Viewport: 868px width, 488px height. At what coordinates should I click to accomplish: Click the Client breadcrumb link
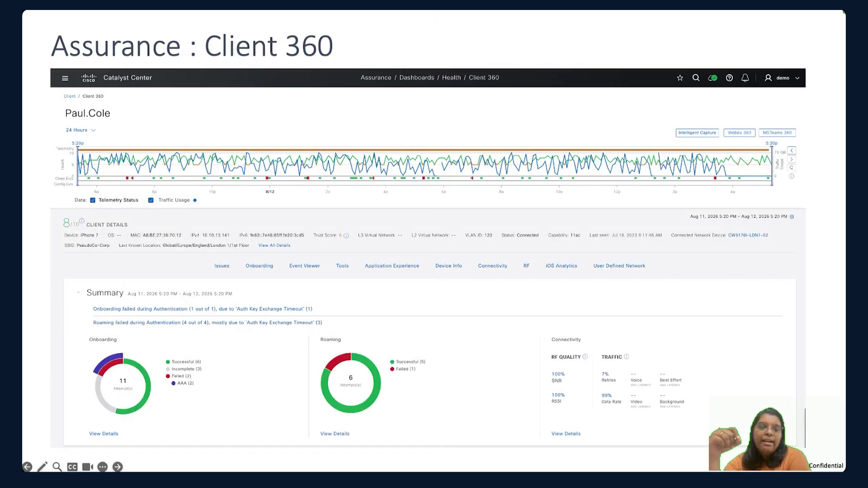click(x=70, y=96)
